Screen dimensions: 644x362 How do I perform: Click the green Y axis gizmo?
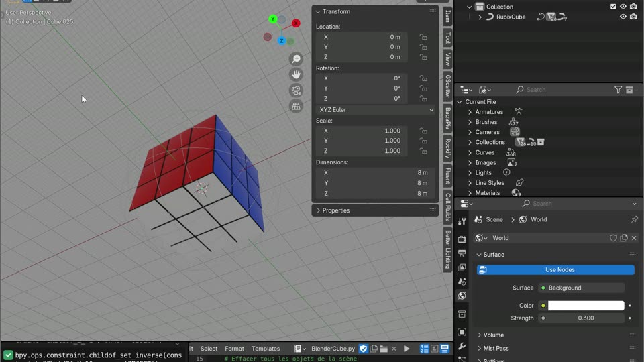[x=273, y=19]
